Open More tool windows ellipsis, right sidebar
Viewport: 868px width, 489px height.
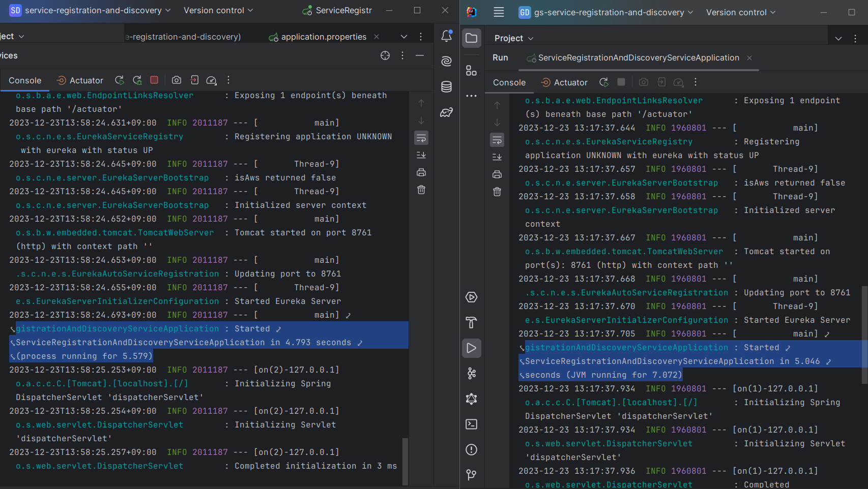pos(472,96)
